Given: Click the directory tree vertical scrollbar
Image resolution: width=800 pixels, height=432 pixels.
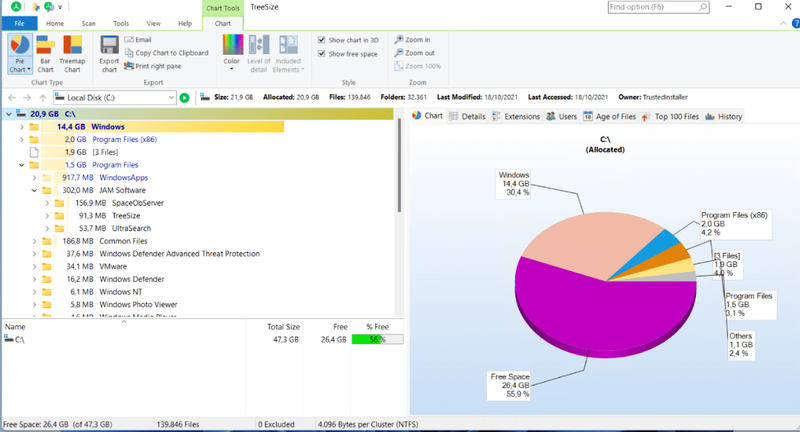Looking at the screenshot, I should [399, 165].
